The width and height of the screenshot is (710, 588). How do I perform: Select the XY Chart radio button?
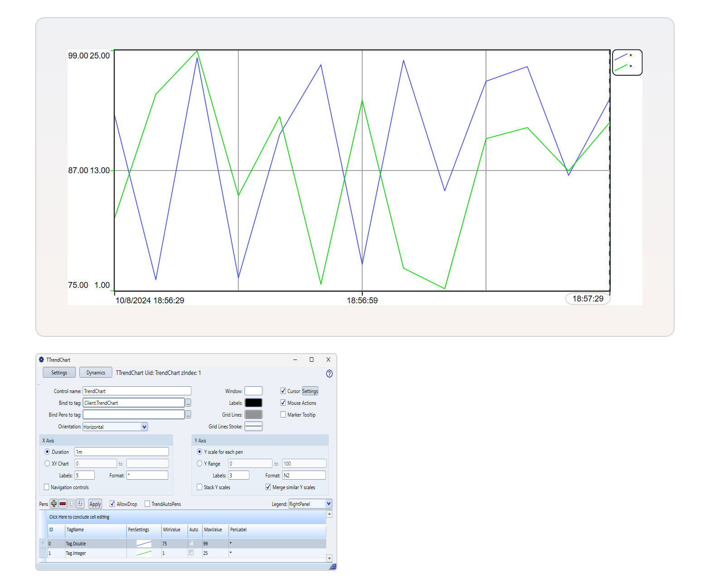pos(47,463)
